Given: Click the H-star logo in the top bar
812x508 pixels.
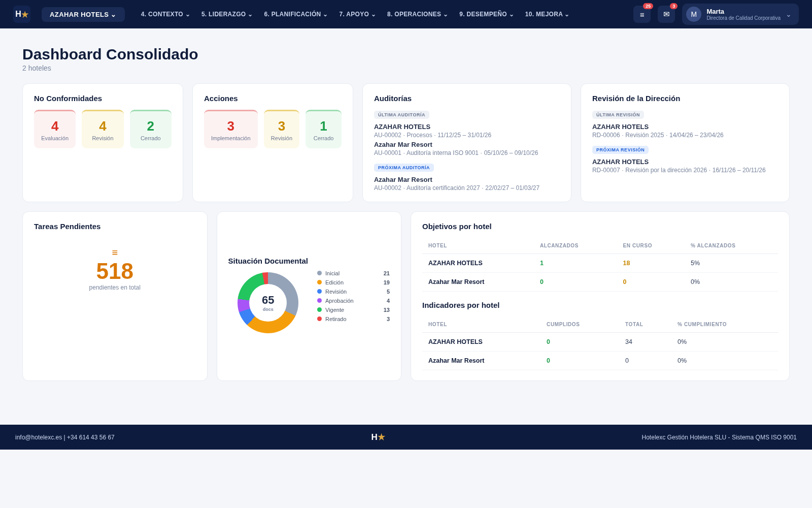Looking at the screenshot, I should tap(22, 14).
